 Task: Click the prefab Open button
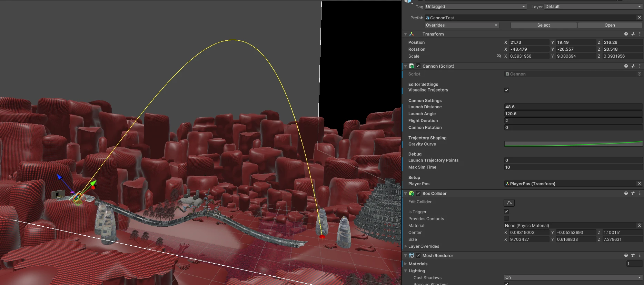(x=610, y=25)
